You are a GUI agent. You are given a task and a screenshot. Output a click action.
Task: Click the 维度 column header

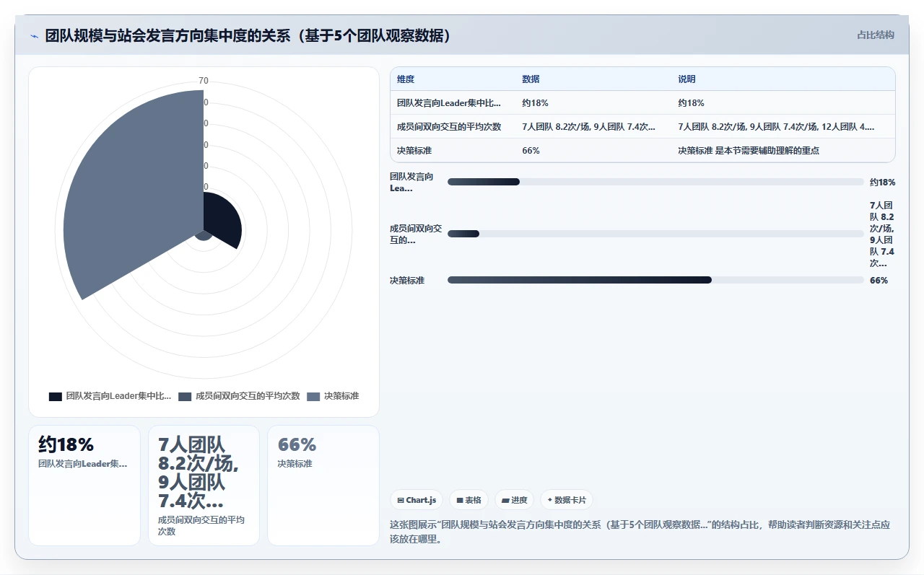tap(406, 79)
